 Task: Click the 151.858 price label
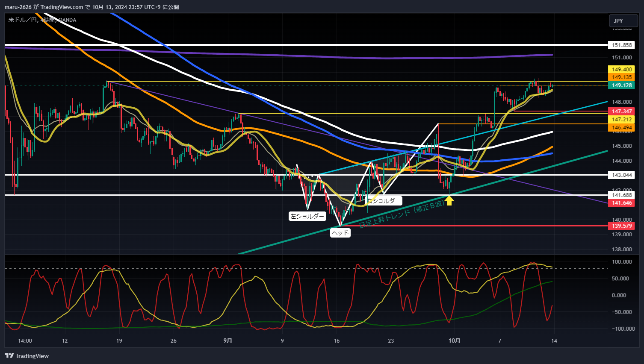tap(622, 45)
